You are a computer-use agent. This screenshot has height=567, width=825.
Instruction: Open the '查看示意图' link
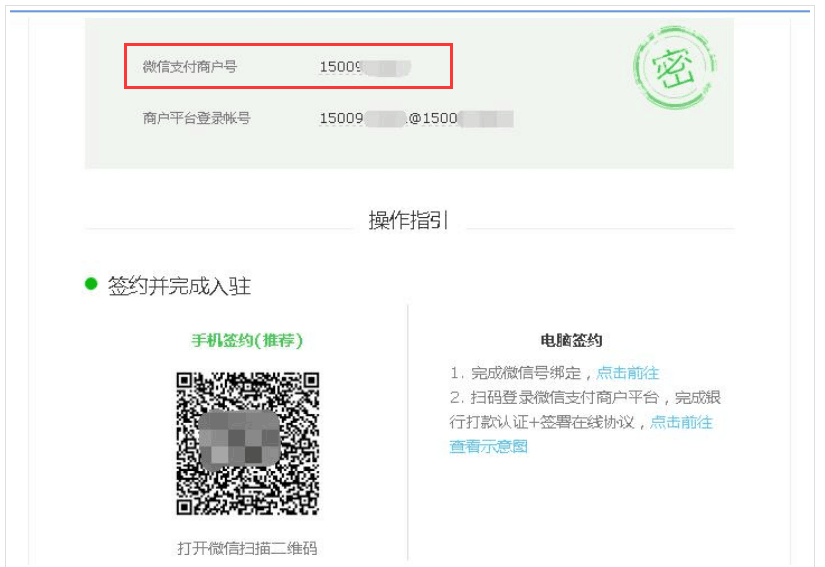[x=489, y=447]
